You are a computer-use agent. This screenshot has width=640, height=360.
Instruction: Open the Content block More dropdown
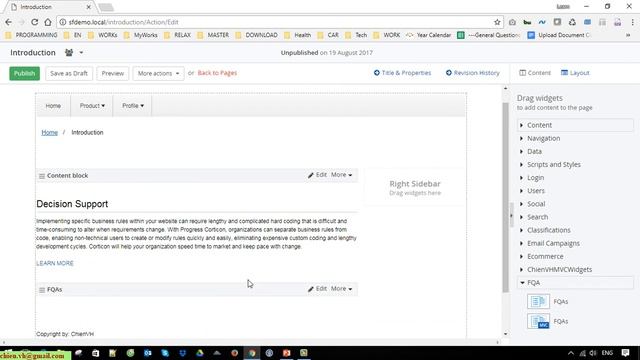342,175
